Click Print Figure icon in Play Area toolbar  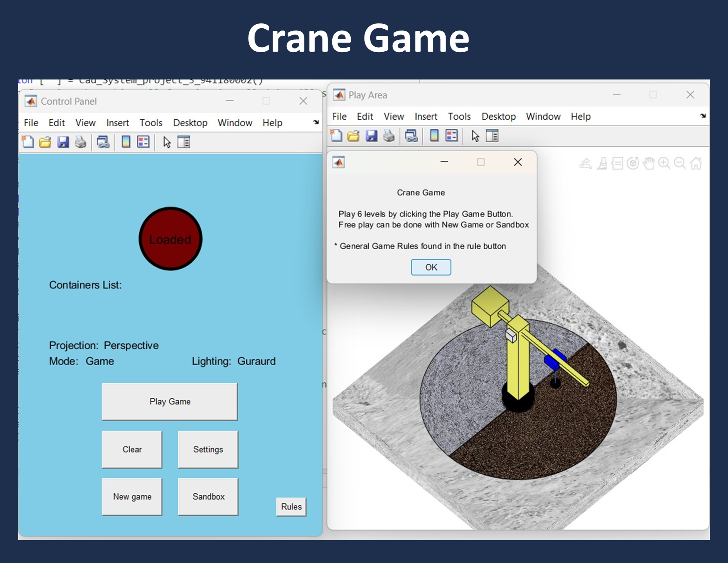coord(389,136)
